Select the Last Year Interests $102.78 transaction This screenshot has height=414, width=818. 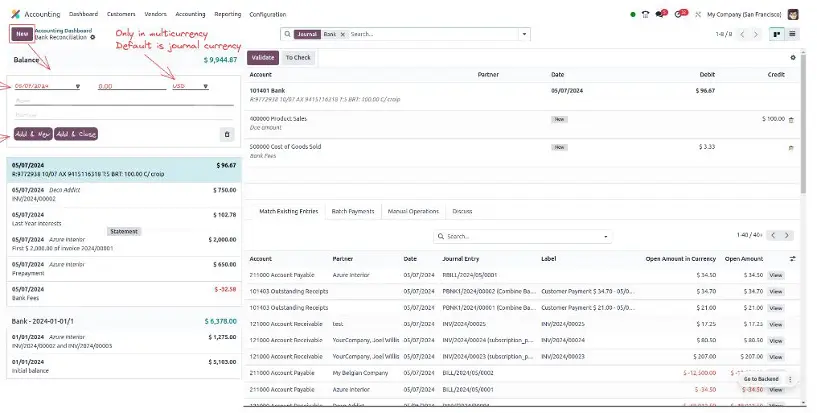124,219
